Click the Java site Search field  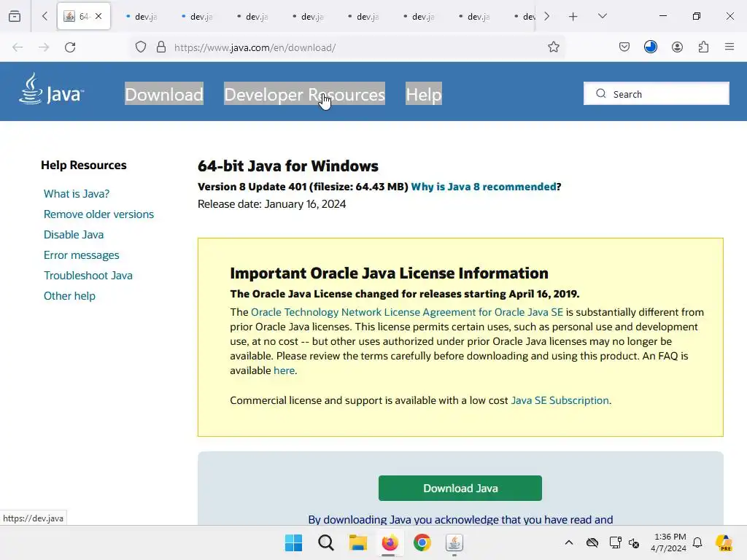(x=656, y=94)
